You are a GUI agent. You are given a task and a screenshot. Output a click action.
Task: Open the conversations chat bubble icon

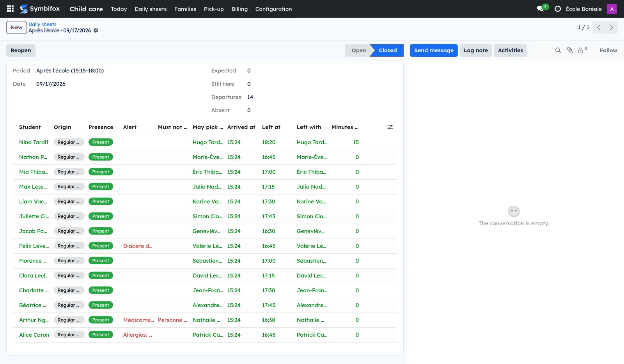541,9
